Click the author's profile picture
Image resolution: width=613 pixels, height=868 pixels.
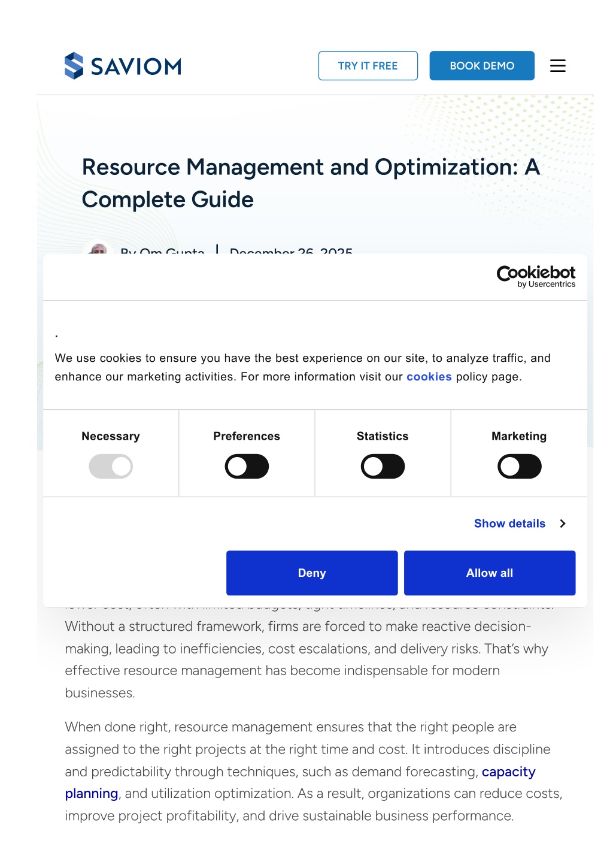tap(99, 248)
